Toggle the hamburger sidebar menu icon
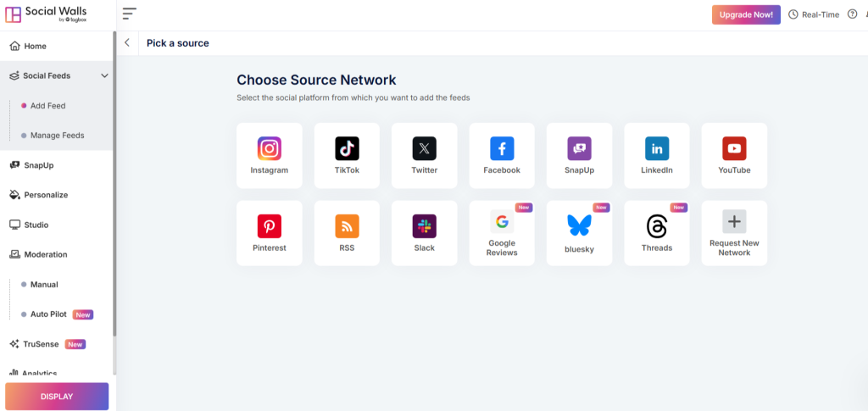 [x=130, y=14]
